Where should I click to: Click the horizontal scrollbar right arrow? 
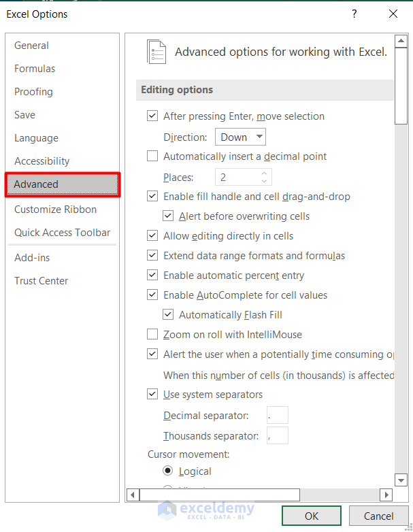coord(386,495)
